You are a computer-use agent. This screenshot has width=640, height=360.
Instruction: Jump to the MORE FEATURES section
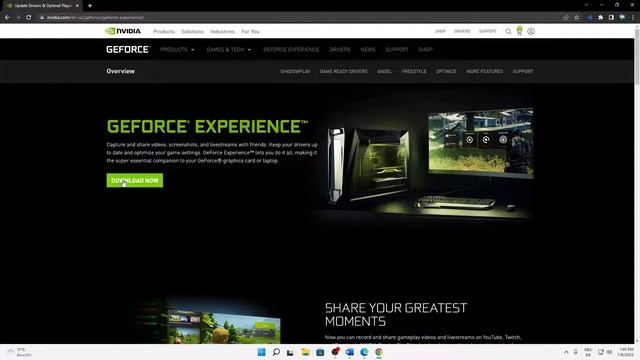click(x=484, y=71)
